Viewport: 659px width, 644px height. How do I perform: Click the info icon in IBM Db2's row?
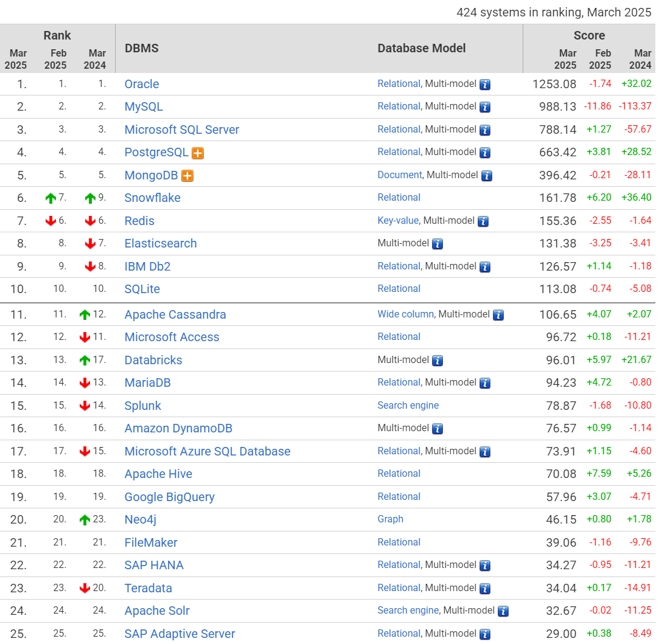(x=485, y=267)
